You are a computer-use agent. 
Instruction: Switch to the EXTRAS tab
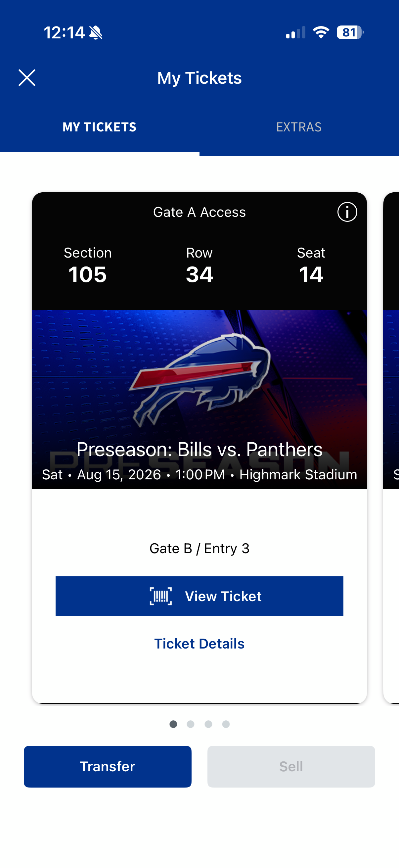pyautogui.click(x=299, y=127)
